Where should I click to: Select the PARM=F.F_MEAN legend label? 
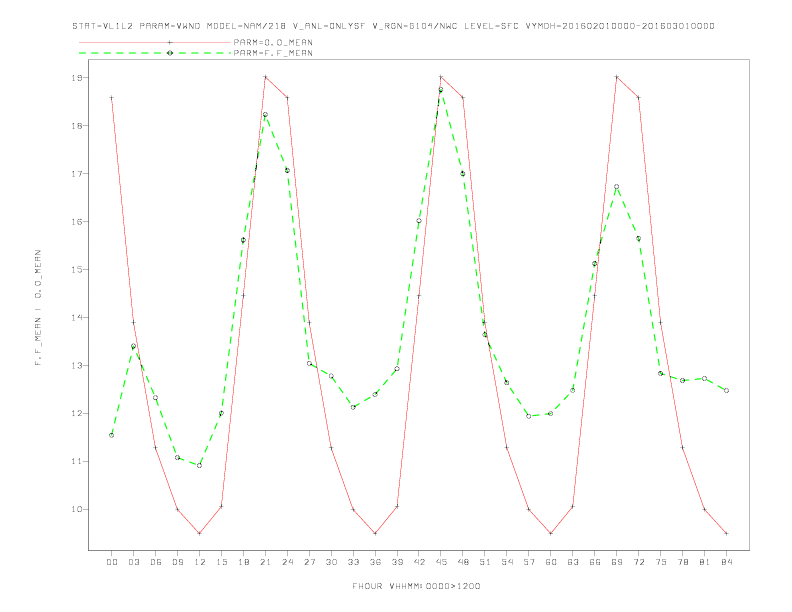pos(273,53)
